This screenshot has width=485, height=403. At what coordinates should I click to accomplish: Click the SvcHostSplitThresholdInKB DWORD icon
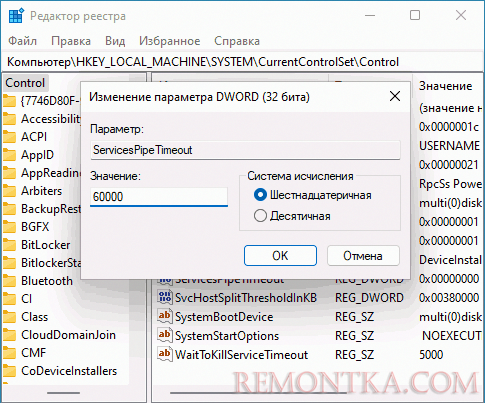[x=165, y=297]
